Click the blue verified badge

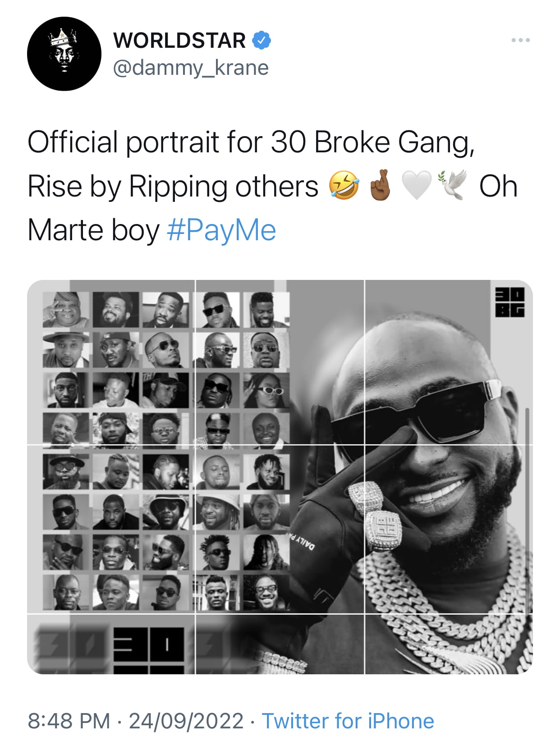(261, 40)
